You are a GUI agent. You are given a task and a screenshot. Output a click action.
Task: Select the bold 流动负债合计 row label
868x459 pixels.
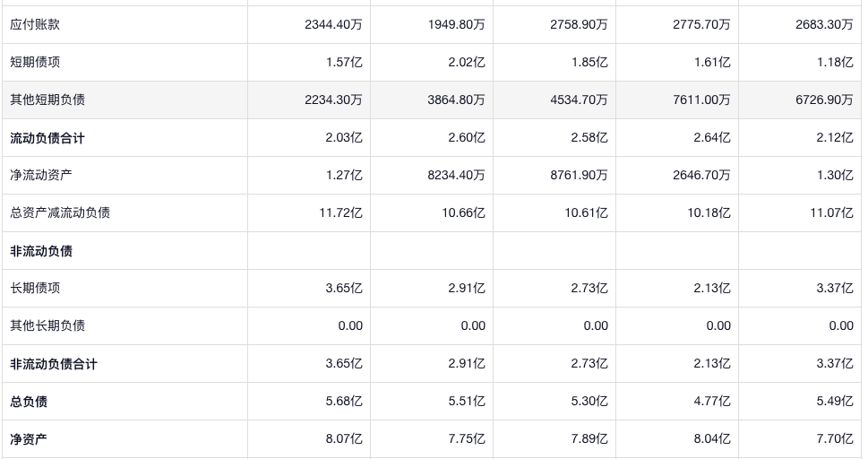point(47,138)
